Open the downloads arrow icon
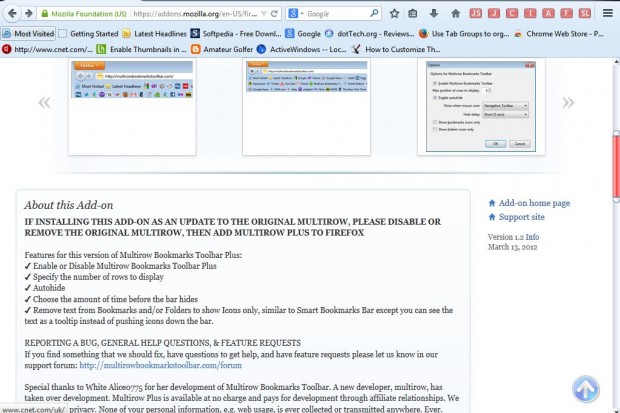The width and height of the screenshot is (620, 413). coord(434,13)
